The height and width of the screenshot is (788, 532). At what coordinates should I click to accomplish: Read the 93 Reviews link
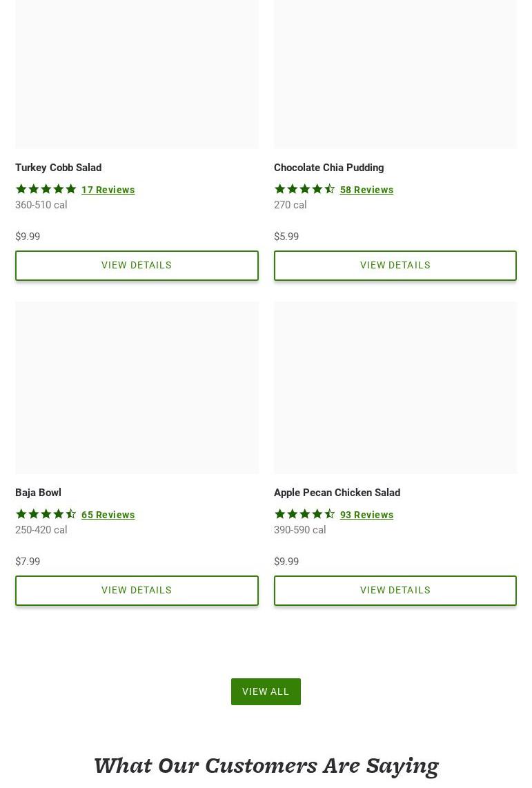tap(366, 515)
